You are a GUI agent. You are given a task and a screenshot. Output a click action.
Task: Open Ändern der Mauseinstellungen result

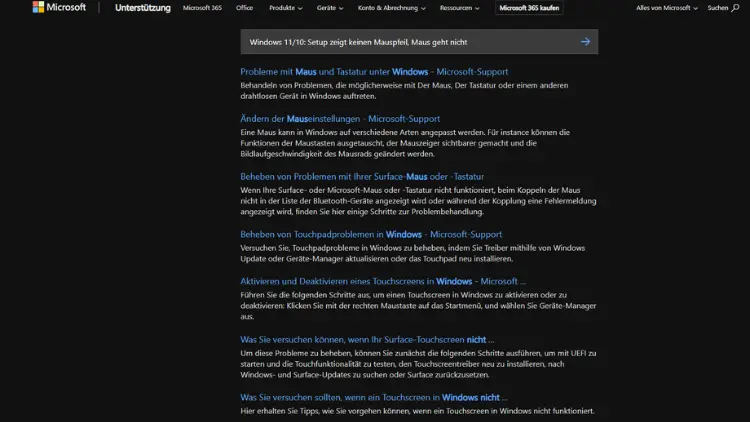click(340, 119)
